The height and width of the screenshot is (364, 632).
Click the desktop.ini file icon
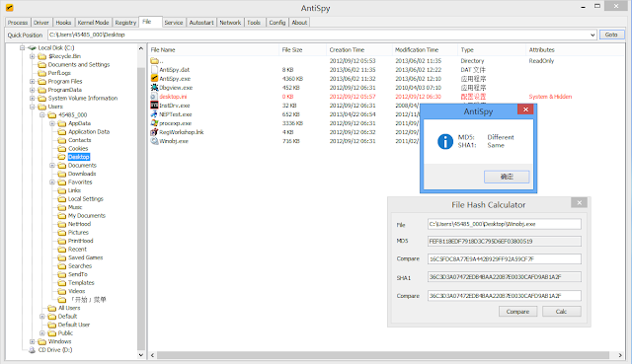pos(154,97)
